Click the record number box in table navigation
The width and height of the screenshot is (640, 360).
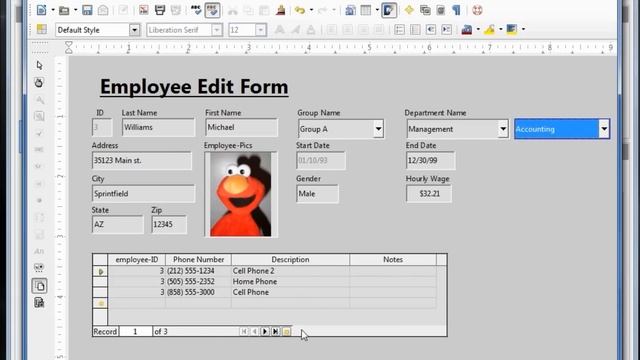[135, 331]
